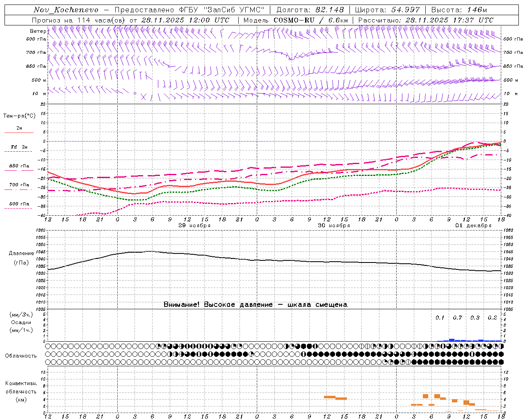The height and width of the screenshot is (420, 525).
Task: Click the station name Nov_Kochenevo in header
Action: [x=66, y=10]
